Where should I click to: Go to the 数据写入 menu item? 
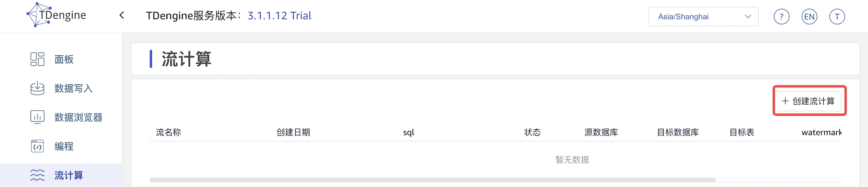(x=74, y=88)
